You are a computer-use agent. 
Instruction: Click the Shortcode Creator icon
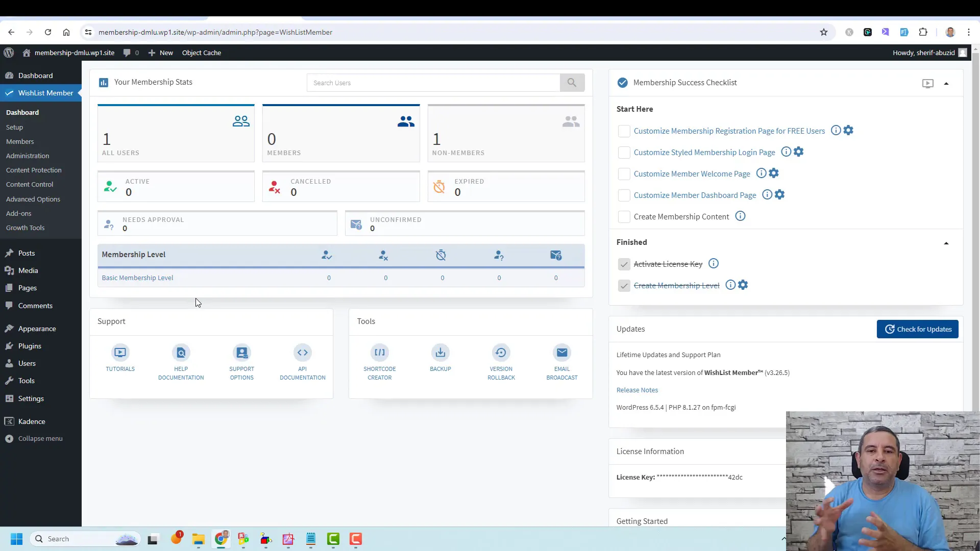tap(380, 353)
